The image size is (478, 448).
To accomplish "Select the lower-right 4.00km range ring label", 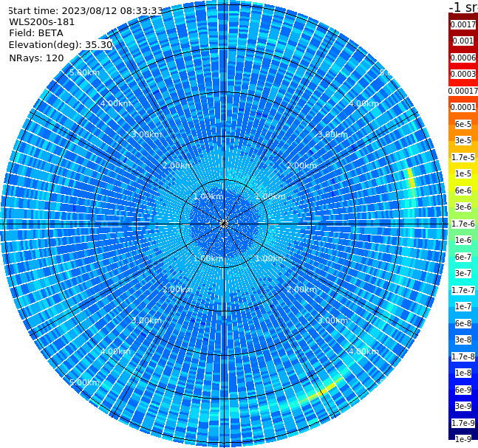I will [363, 351].
